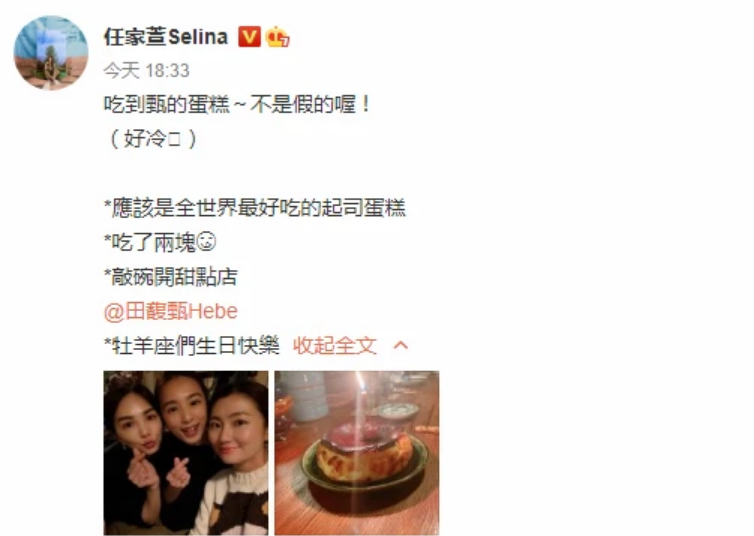Click the 吃了兩塊 text
This screenshot has height=536, width=754.
(150, 242)
